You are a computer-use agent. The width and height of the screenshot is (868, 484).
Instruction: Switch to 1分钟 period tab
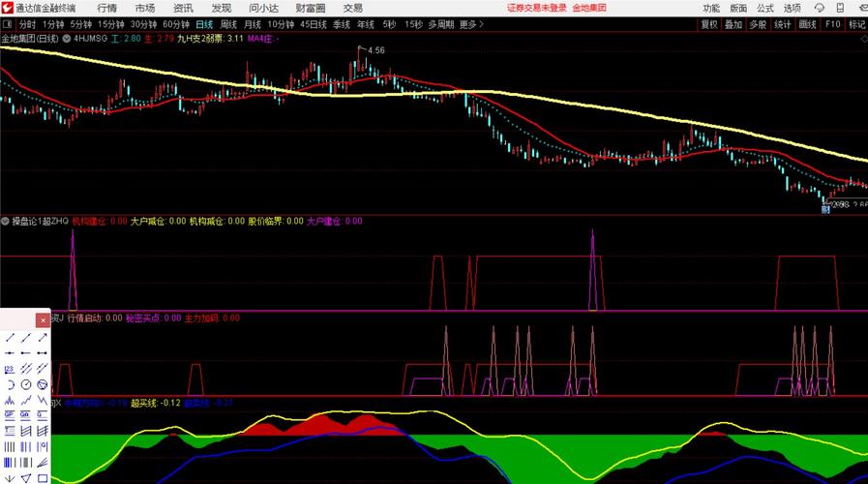pos(53,24)
